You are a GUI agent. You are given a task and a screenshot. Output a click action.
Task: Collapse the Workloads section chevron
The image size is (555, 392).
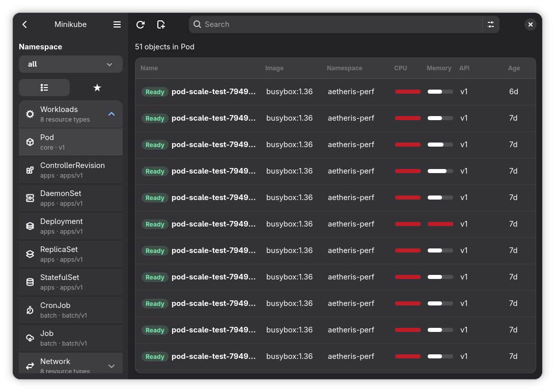click(x=112, y=114)
